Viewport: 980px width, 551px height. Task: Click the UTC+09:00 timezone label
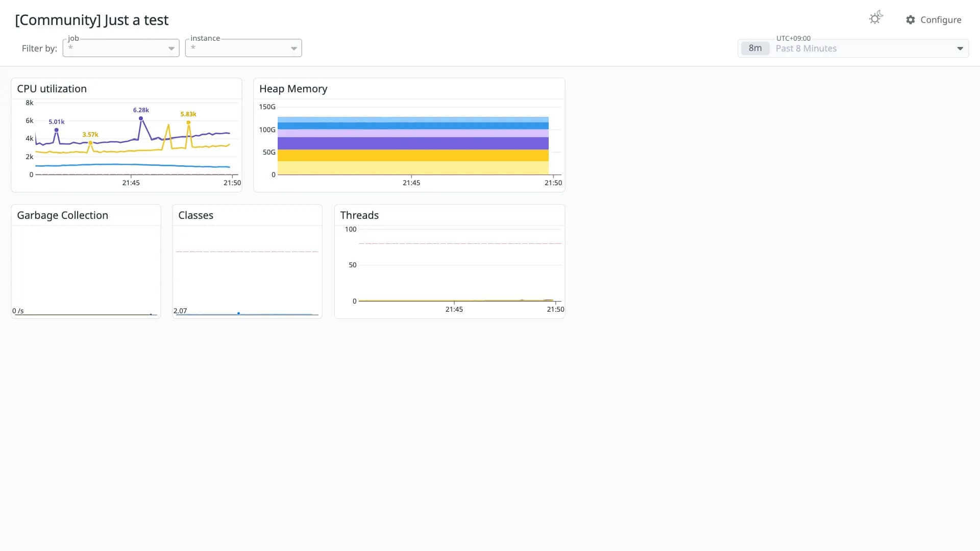click(x=793, y=38)
